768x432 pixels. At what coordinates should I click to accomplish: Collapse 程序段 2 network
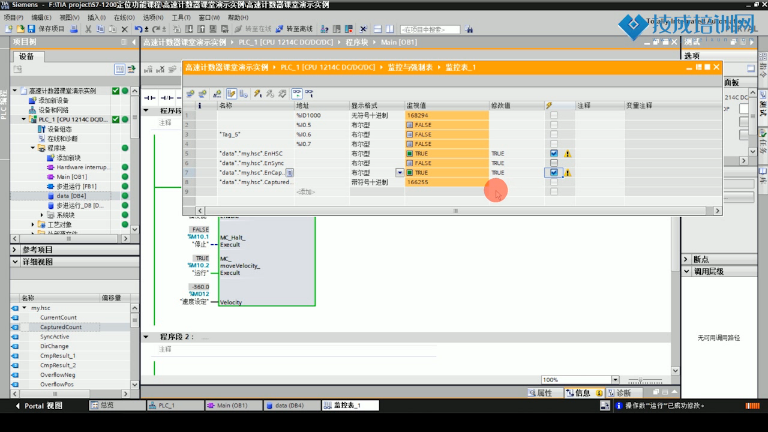[x=146, y=337]
